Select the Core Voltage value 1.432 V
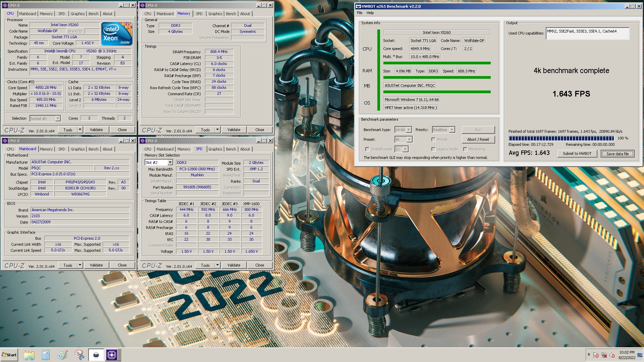The width and height of the screenshot is (644, 362). 87,43
